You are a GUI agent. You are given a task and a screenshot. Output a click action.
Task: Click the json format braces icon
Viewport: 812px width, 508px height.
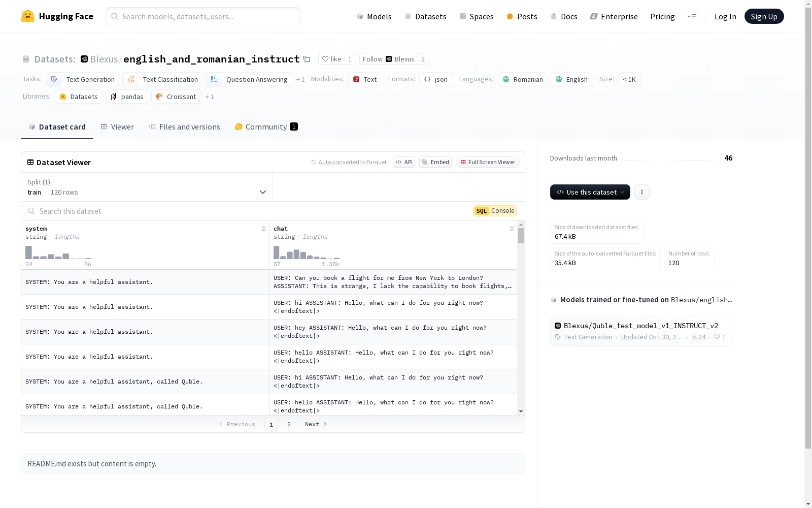coord(427,79)
